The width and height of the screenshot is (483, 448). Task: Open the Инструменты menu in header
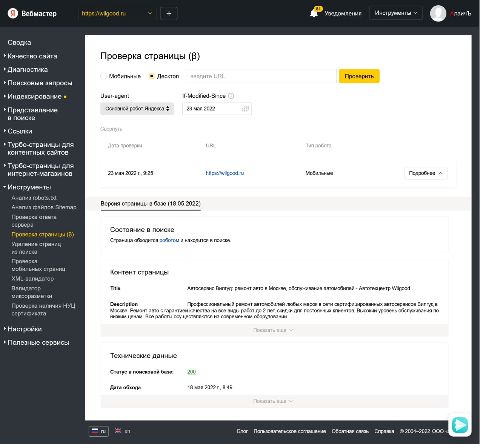point(395,13)
